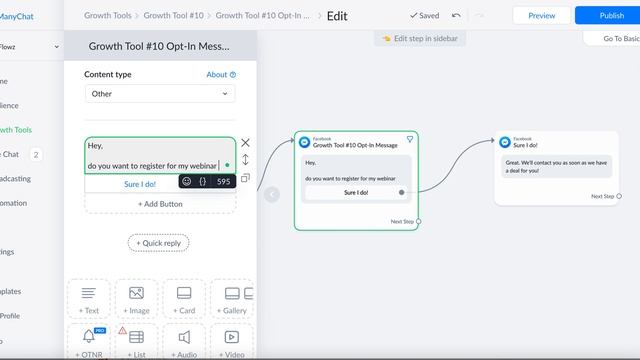
Task: Expand the Flowz account selector
Action: (29, 47)
